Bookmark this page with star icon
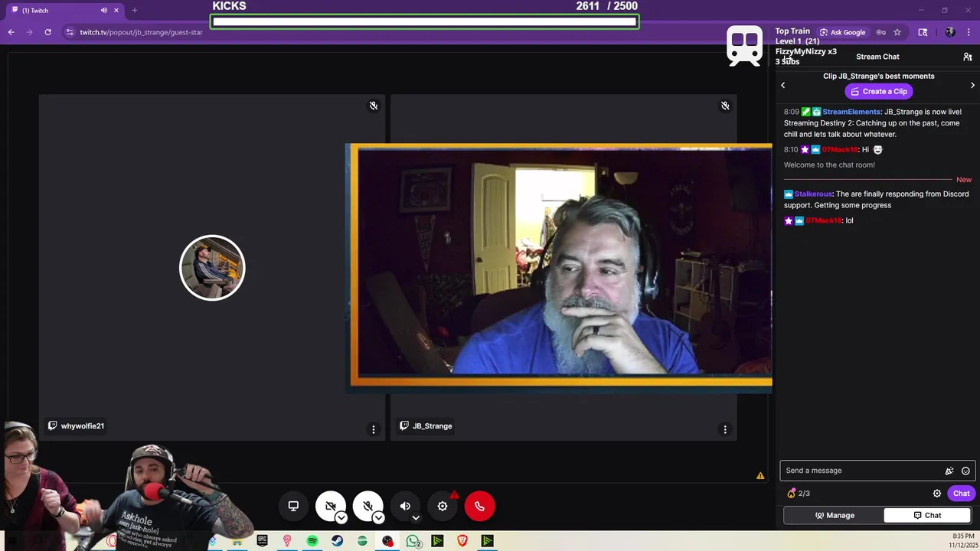The image size is (980, 551). tap(897, 32)
